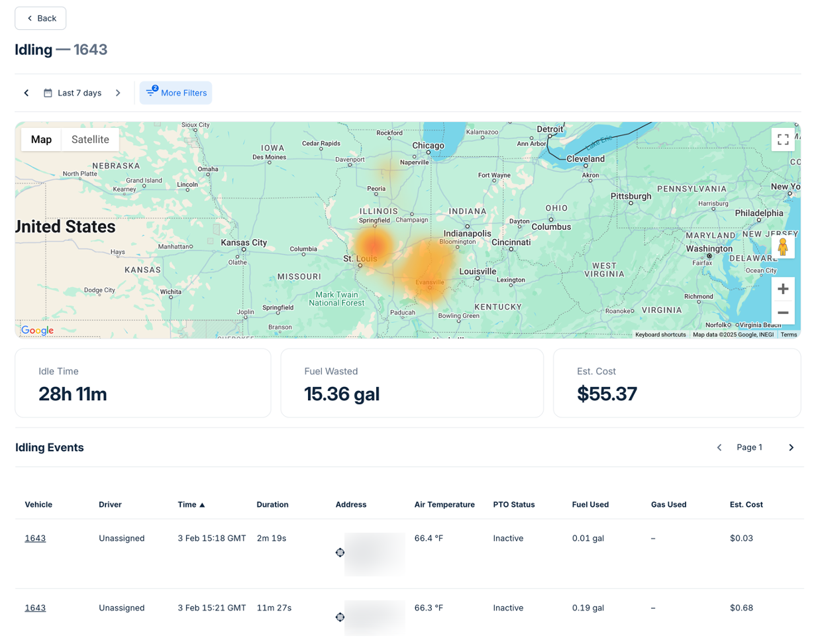Click the Back button
816x644 pixels.
coord(40,19)
